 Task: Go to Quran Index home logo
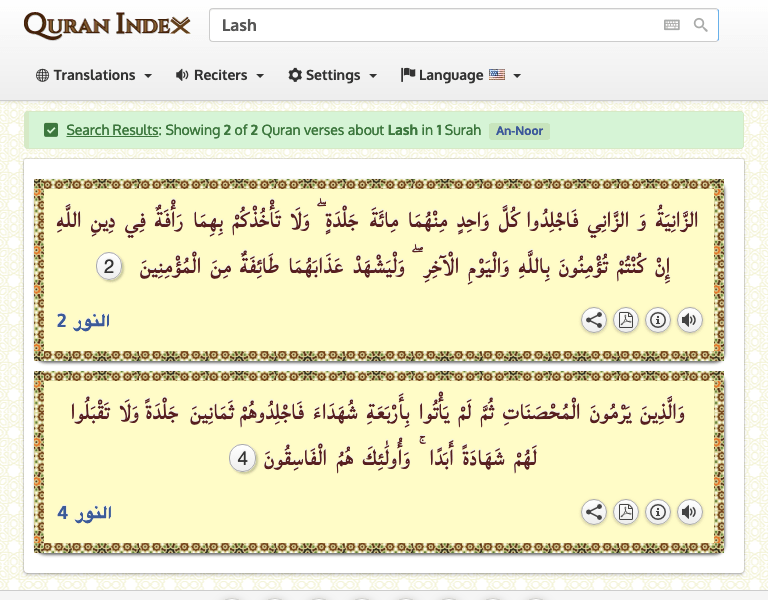click(106, 26)
